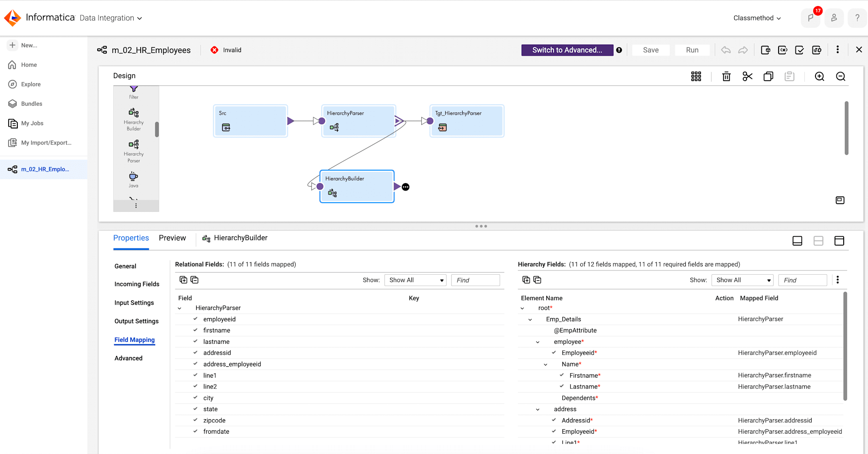Collapse all relational fields icon

(194, 280)
